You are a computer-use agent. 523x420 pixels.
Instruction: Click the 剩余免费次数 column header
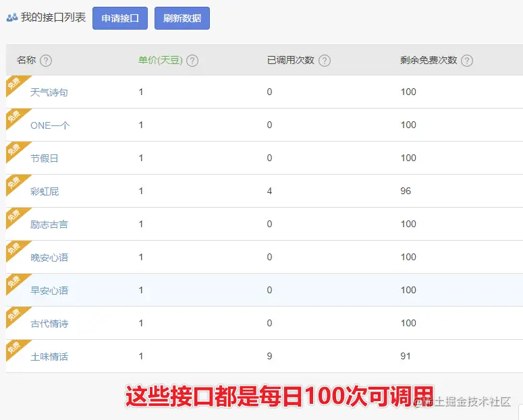click(x=429, y=60)
